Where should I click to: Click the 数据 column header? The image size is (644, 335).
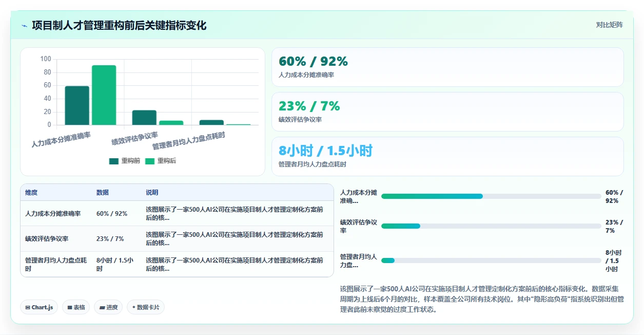103,193
